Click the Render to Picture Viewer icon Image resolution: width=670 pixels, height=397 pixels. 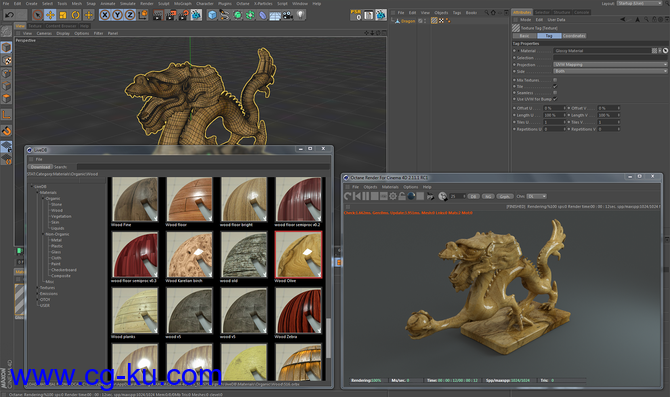pos(170,15)
